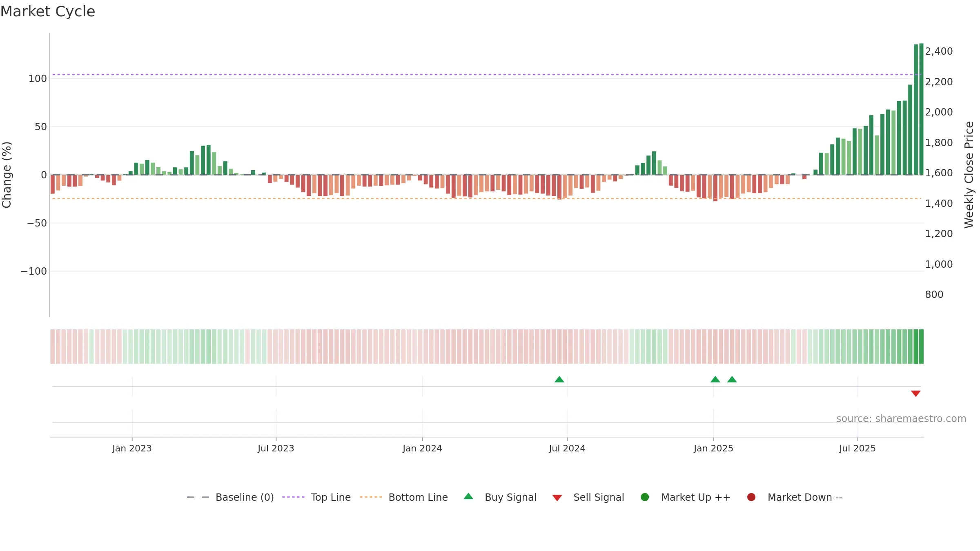Viewport: 980px width, 551px height.
Task: Click the orange dotted bottom line on chart
Action: (x=487, y=199)
